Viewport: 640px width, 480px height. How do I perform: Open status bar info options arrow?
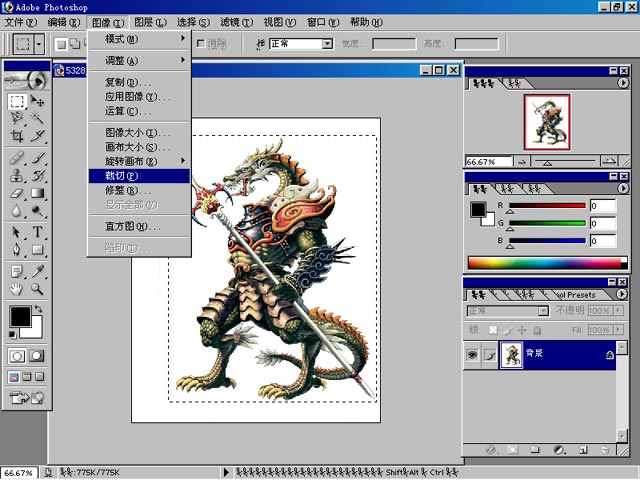227,473
